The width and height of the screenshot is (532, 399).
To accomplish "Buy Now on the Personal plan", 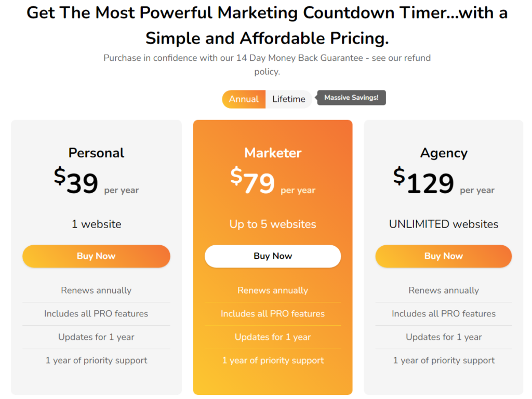I will pyautogui.click(x=96, y=256).
